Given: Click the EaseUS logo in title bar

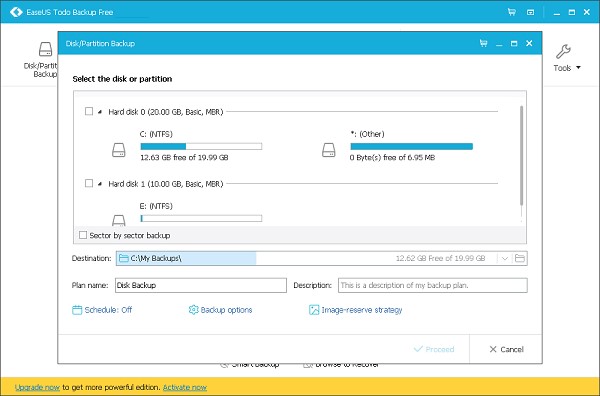Looking at the screenshot, I should click(x=16, y=12).
